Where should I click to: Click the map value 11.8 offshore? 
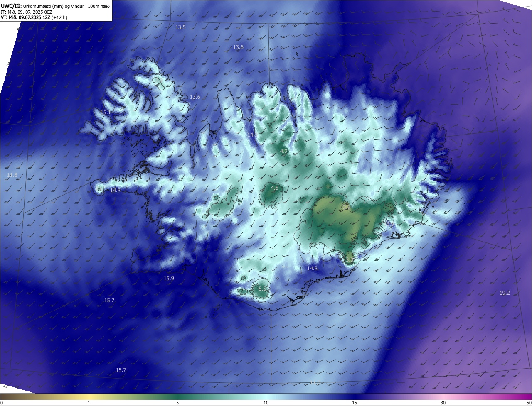coord(12,175)
